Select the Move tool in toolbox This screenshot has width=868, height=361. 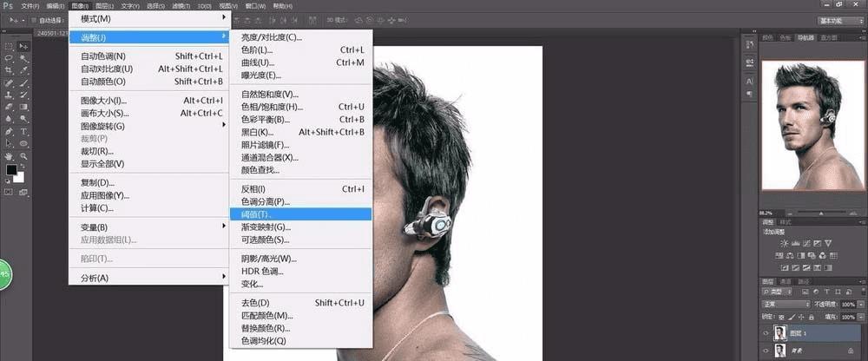pos(23,46)
